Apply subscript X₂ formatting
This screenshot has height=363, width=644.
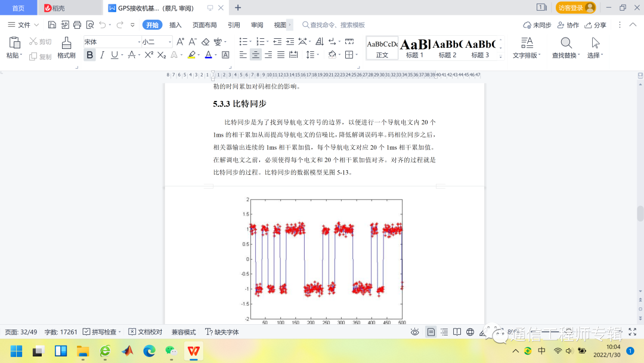point(162,55)
